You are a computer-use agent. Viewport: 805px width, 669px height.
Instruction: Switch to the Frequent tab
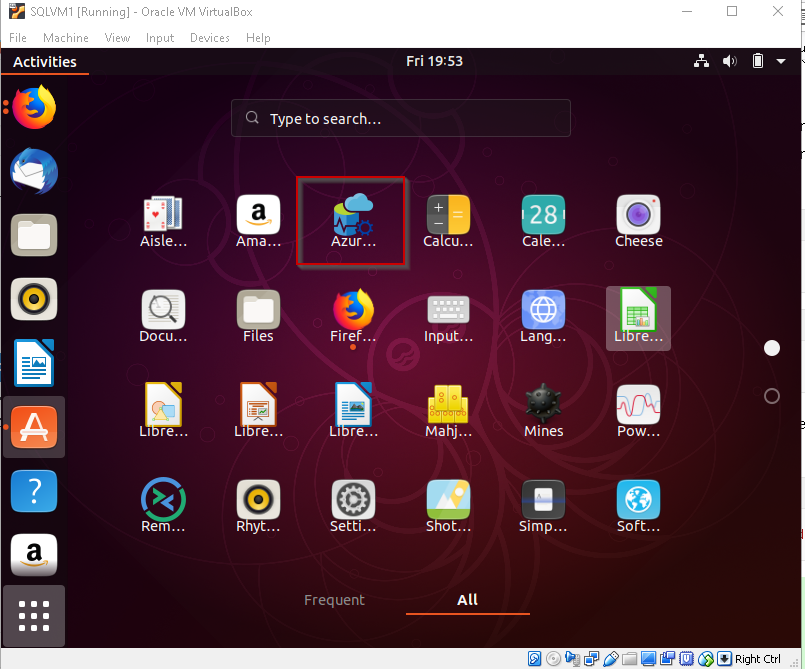pyautogui.click(x=334, y=600)
